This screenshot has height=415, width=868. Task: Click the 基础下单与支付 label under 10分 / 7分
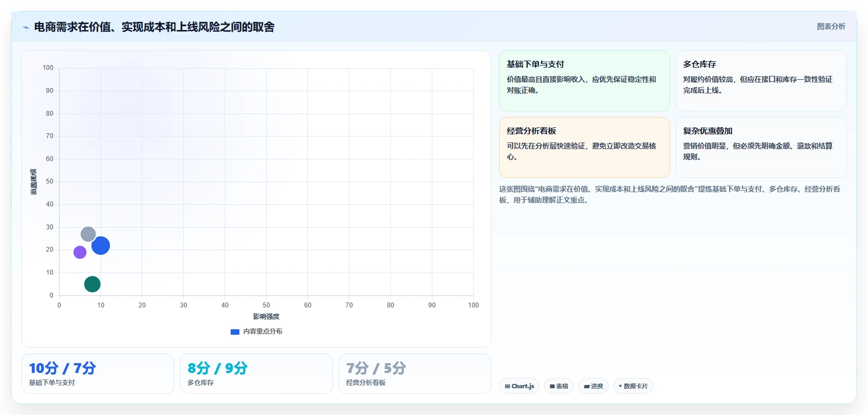pos(52,383)
